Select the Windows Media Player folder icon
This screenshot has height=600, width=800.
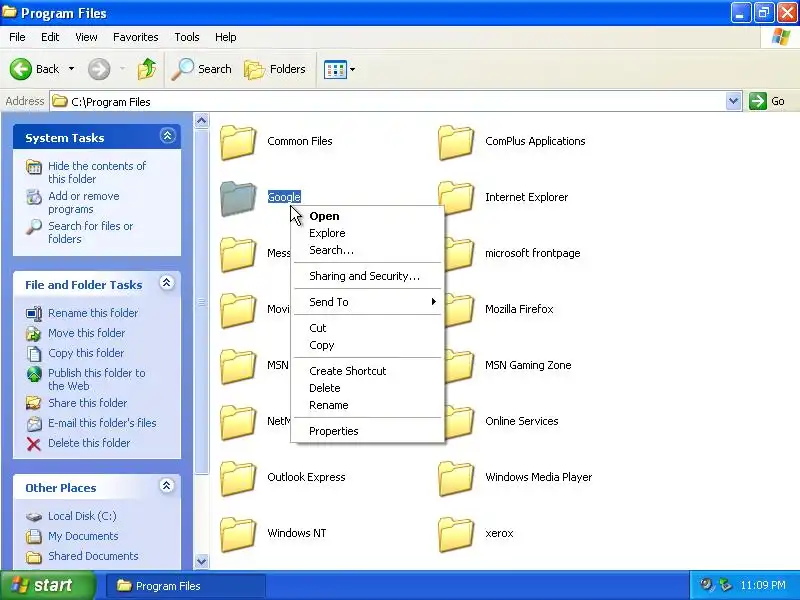click(x=456, y=479)
